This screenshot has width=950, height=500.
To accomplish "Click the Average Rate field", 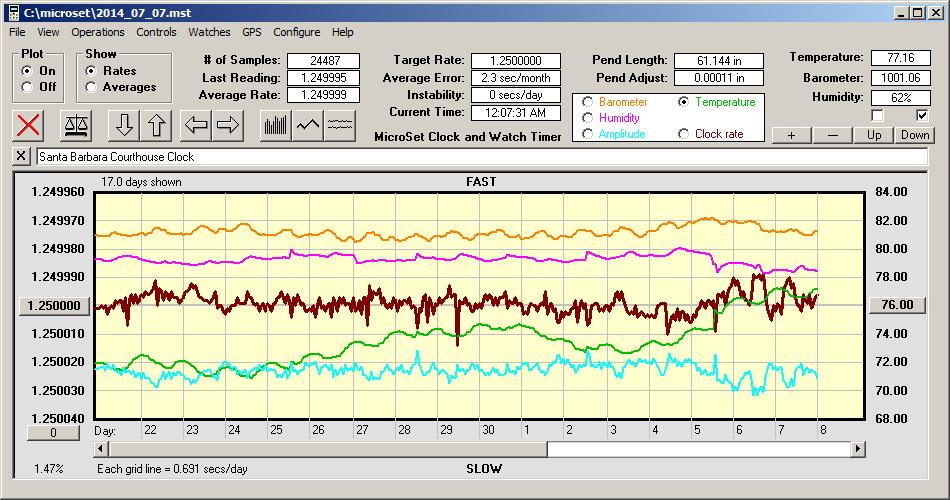I will pyautogui.click(x=324, y=95).
